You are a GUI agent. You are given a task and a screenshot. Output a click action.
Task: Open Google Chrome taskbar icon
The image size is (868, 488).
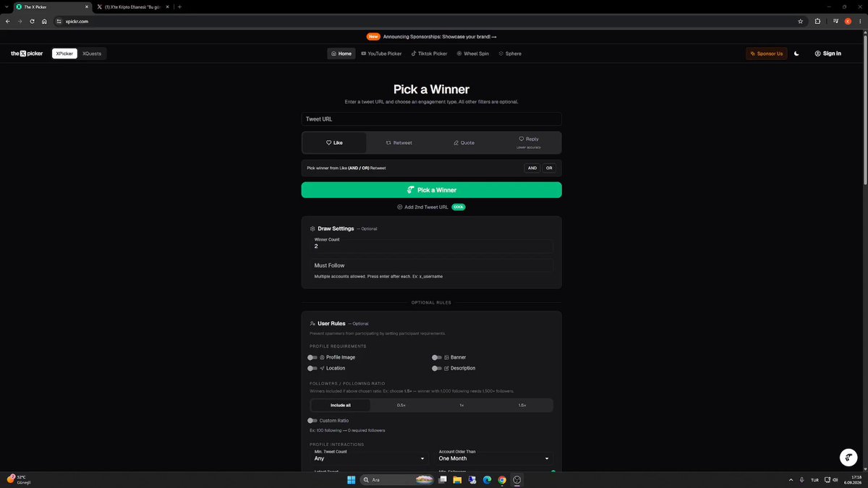tap(502, 480)
